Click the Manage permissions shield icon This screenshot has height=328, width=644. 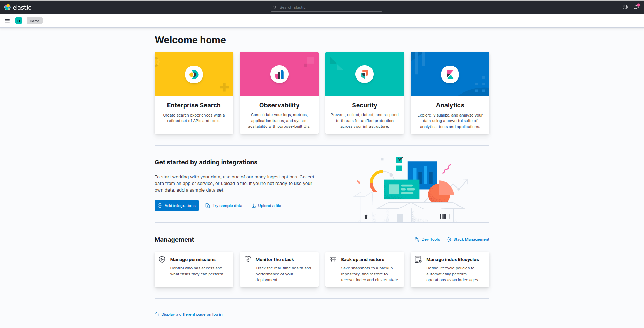[x=162, y=259]
